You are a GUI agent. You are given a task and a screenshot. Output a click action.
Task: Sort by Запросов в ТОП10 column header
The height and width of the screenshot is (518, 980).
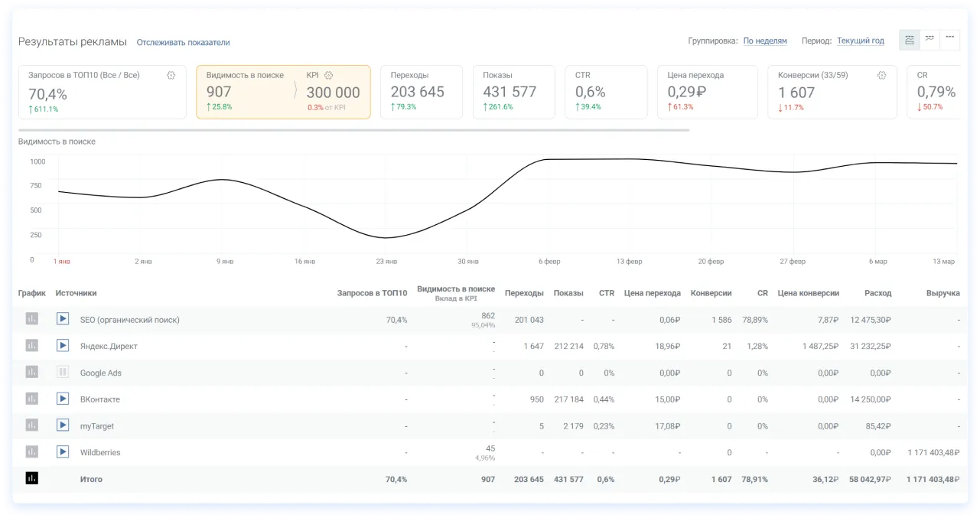click(372, 293)
